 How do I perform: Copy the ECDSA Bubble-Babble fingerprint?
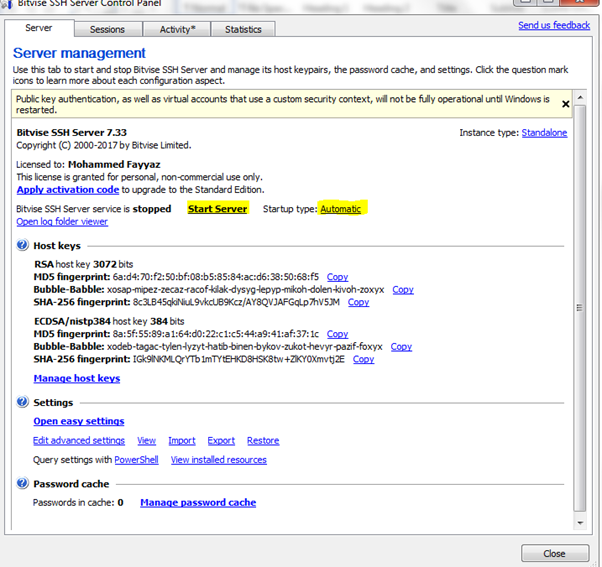coord(401,347)
